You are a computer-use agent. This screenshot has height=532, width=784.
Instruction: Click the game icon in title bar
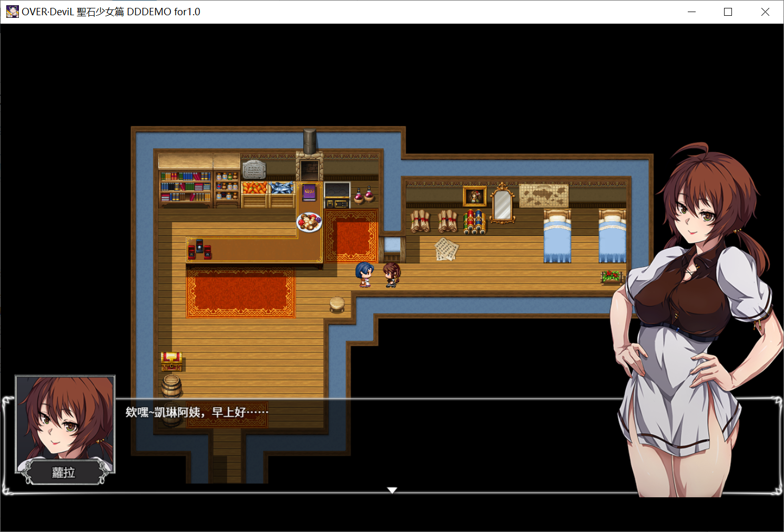(12, 12)
